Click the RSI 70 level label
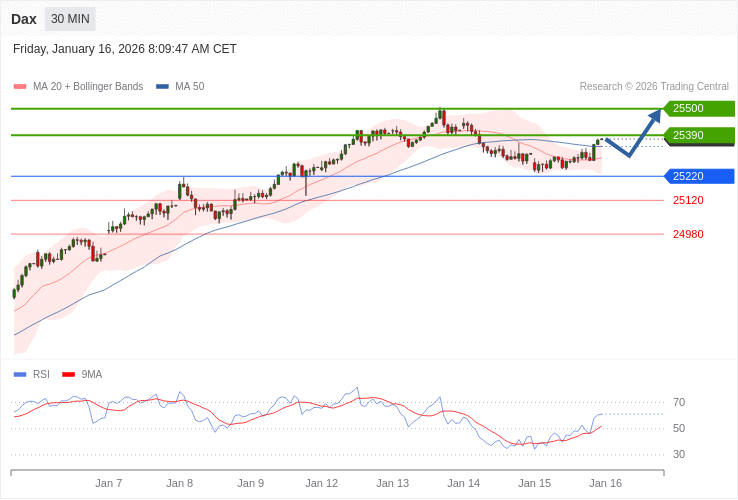 [679, 402]
